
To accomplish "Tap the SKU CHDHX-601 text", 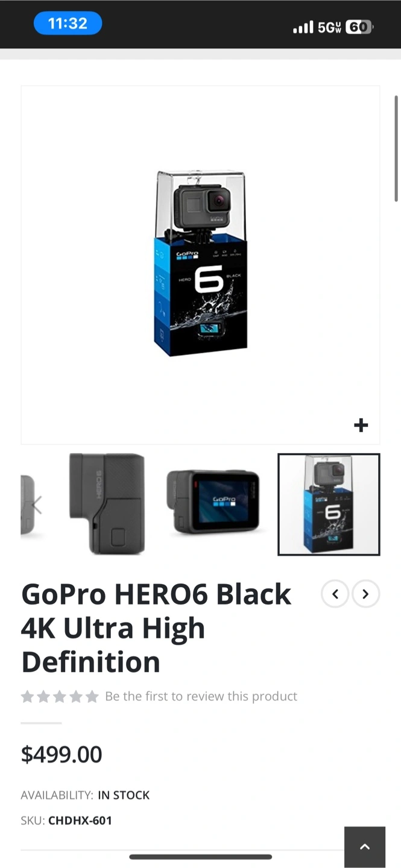I will pyautogui.click(x=66, y=820).
